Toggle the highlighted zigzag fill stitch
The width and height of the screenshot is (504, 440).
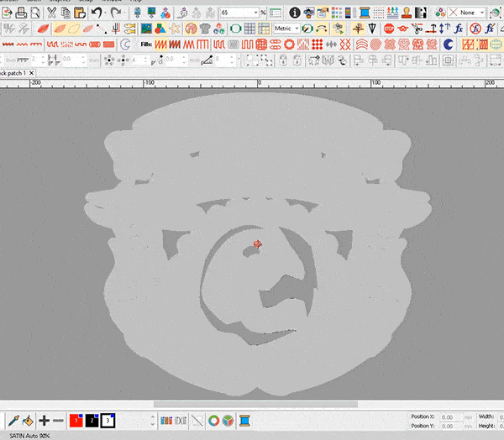(160, 45)
